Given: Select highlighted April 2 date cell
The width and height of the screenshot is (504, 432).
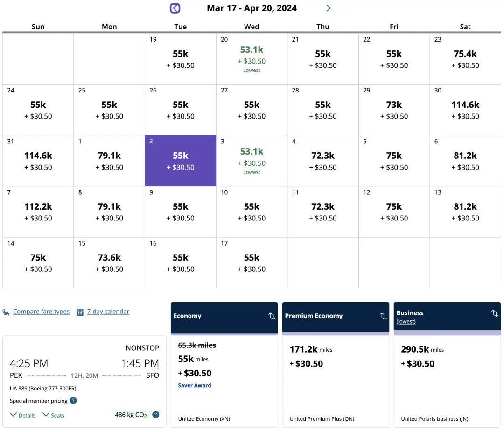Looking at the screenshot, I should (181, 160).
